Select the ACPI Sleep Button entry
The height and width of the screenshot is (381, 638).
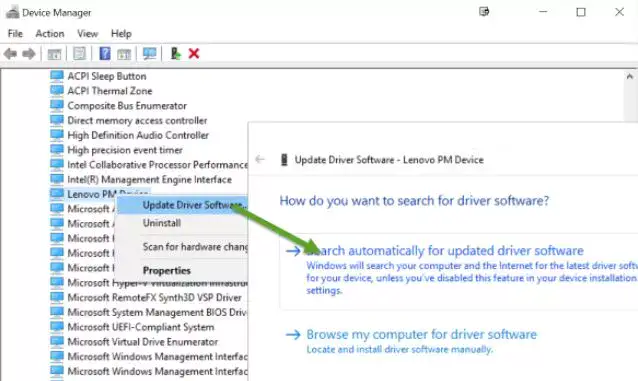(x=107, y=76)
